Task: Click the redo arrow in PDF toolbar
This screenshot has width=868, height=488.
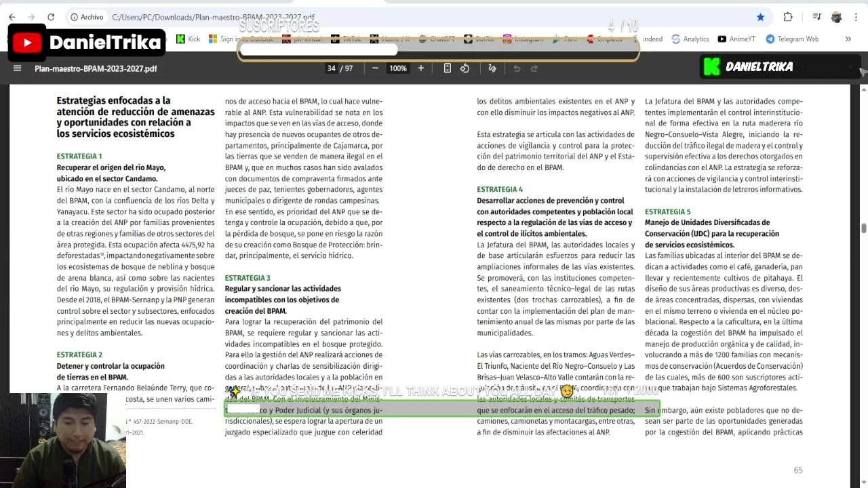Action: (534, 68)
